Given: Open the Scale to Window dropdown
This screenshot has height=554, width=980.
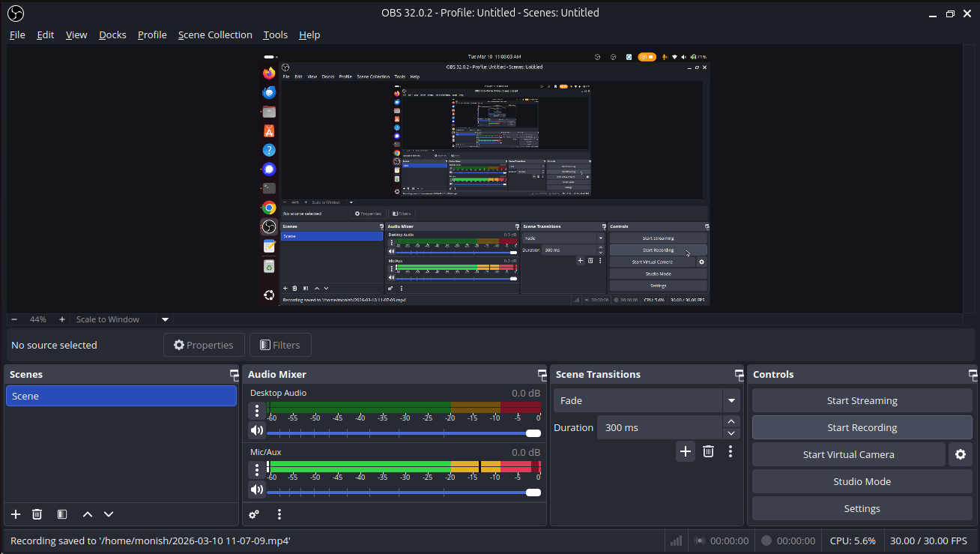Looking at the screenshot, I should (x=166, y=319).
